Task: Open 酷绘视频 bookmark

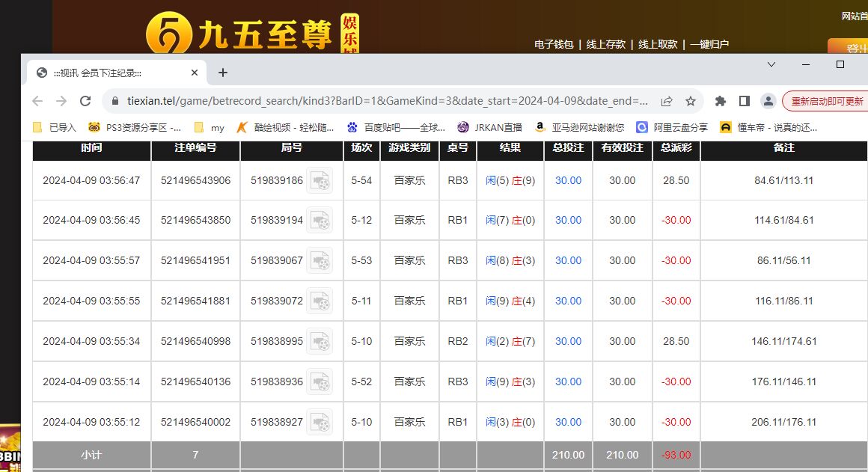Action: [x=285, y=128]
